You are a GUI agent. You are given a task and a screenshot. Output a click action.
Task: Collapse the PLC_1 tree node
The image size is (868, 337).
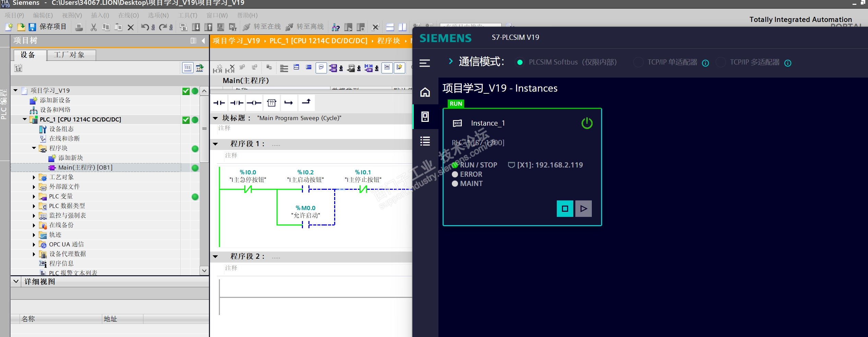[x=25, y=119]
